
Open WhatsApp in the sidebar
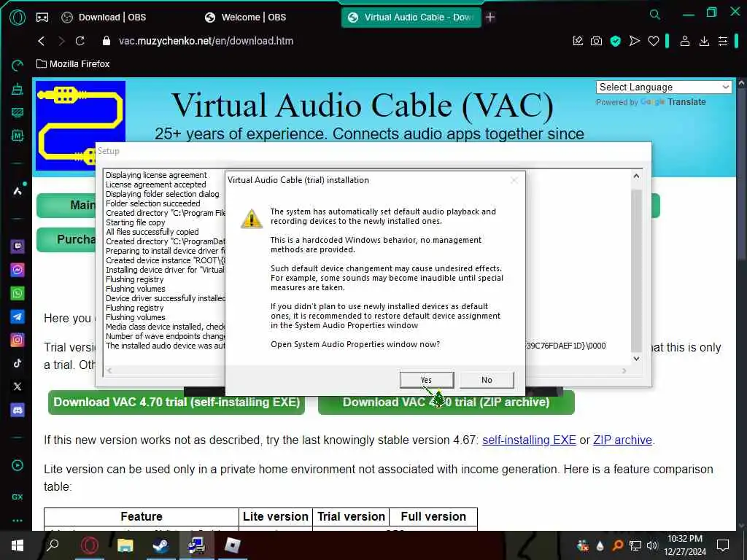pos(18,293)
